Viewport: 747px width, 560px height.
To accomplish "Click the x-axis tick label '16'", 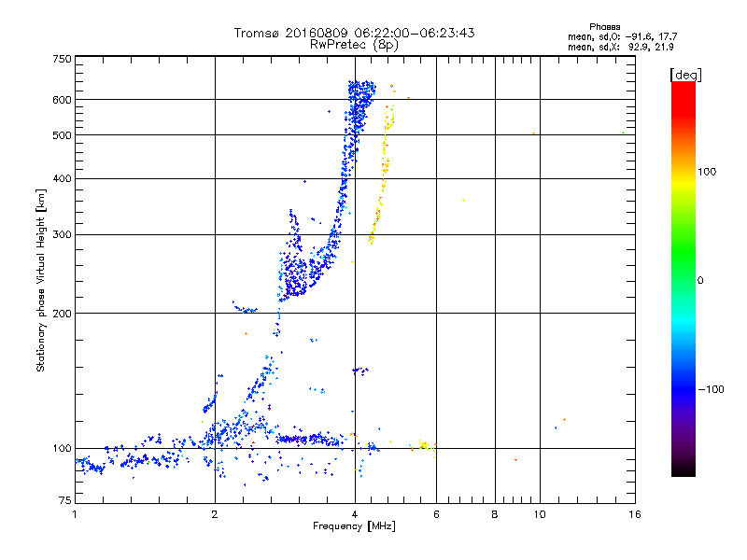I will point(635,514).
